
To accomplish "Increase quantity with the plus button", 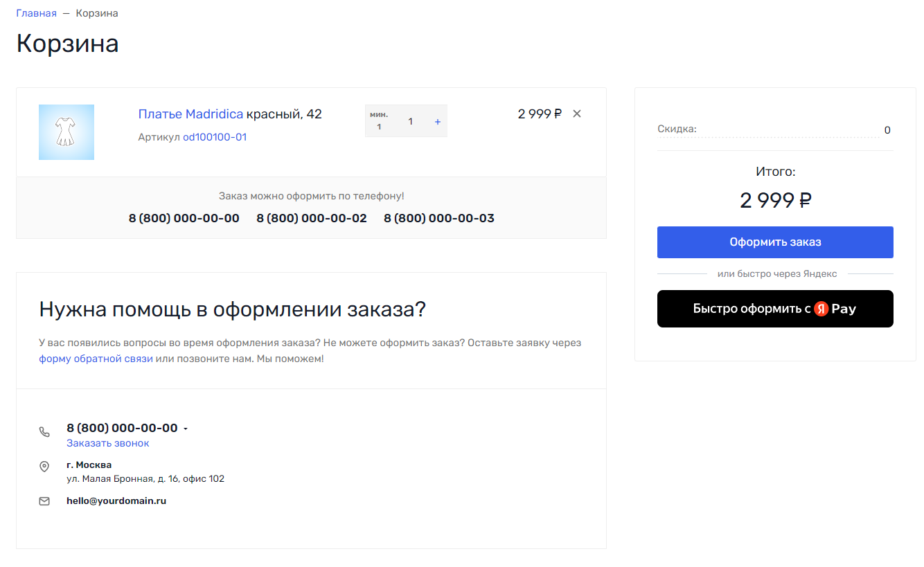I will click(437, 122).
